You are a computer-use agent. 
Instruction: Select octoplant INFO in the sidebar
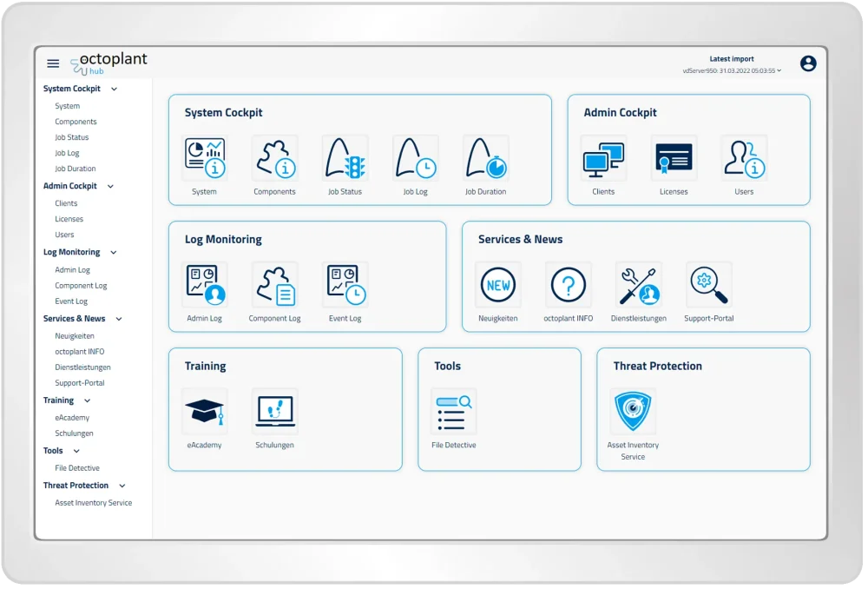point(80,352)
